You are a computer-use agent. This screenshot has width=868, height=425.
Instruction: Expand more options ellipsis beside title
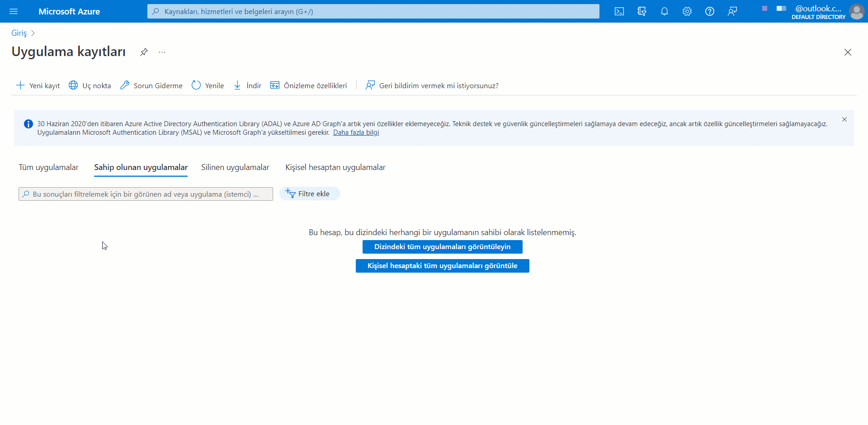[162, 52]
